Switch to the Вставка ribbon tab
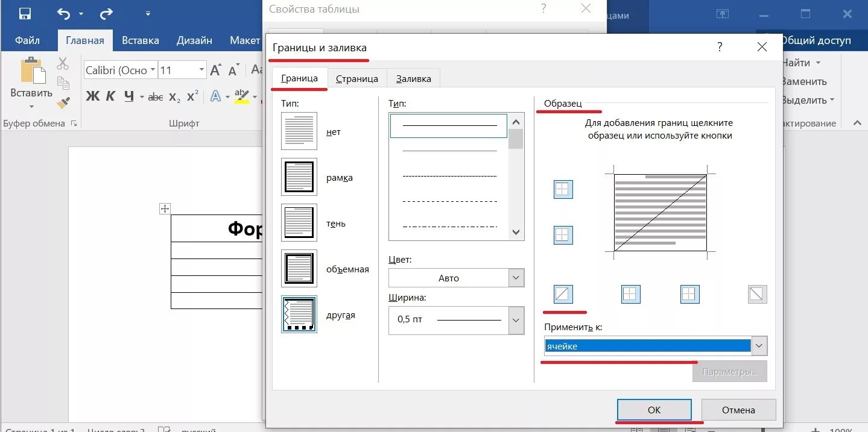 coord(141,40)
